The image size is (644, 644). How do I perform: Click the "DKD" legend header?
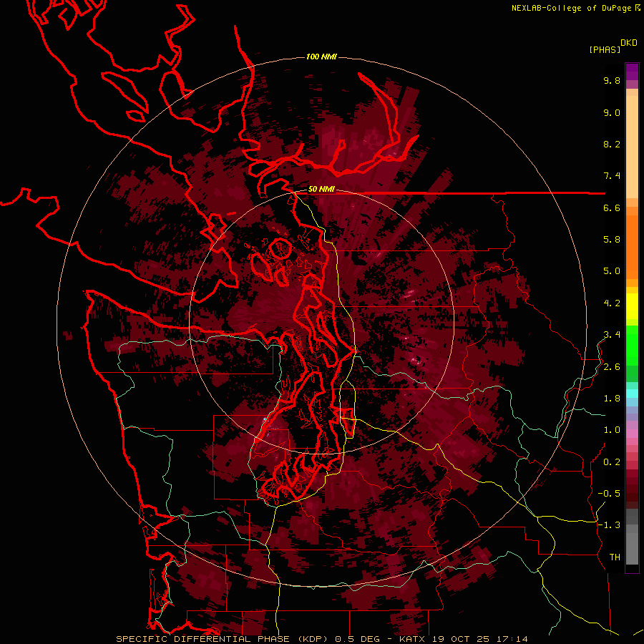pos(629,43)
